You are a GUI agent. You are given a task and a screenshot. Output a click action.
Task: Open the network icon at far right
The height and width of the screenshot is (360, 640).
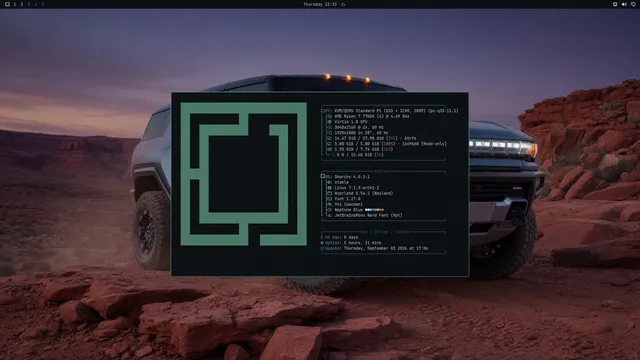click(x=633, y=4)
